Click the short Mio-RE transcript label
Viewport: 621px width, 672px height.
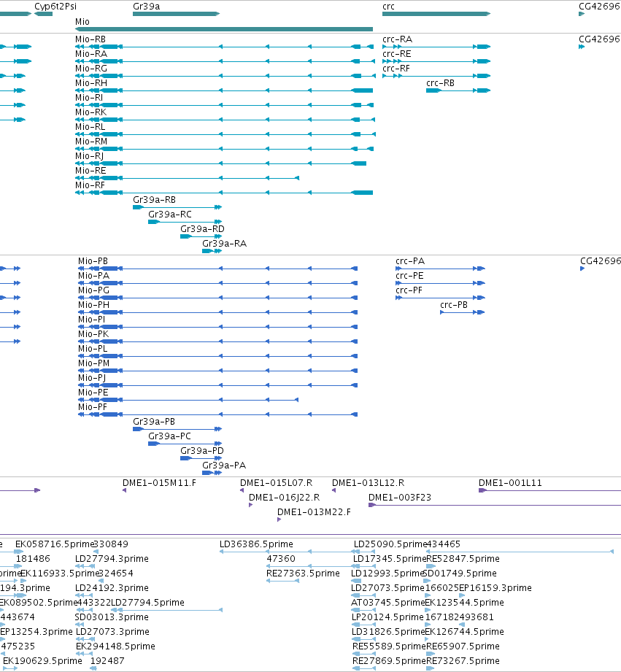[x=90, y=171]
